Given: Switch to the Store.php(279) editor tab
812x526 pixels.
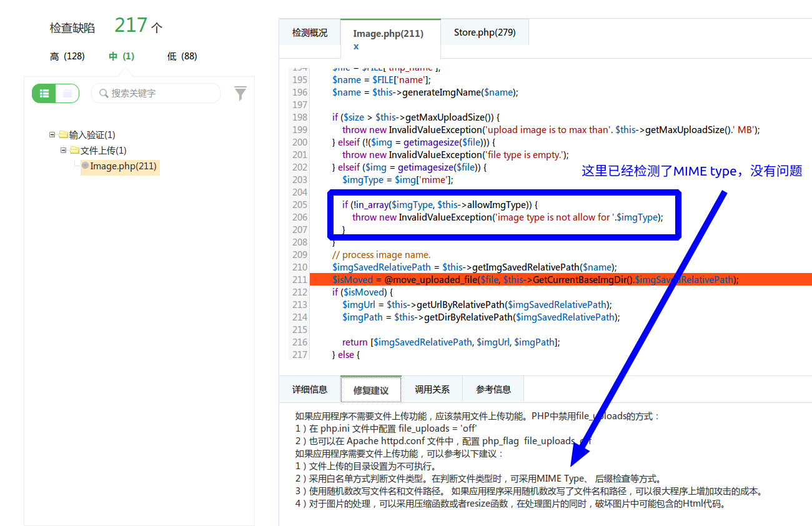Looking at the screenshot, I should pos(485,32).
